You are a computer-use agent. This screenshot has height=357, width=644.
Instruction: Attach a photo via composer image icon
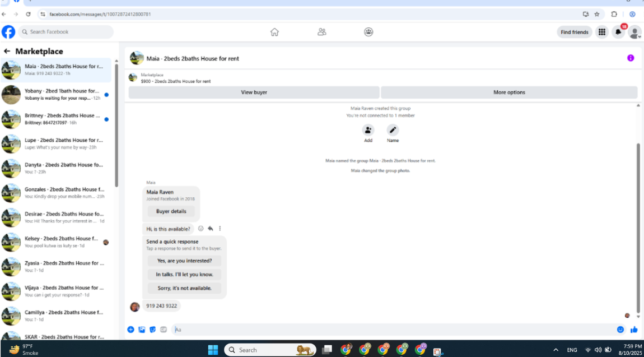142,330
